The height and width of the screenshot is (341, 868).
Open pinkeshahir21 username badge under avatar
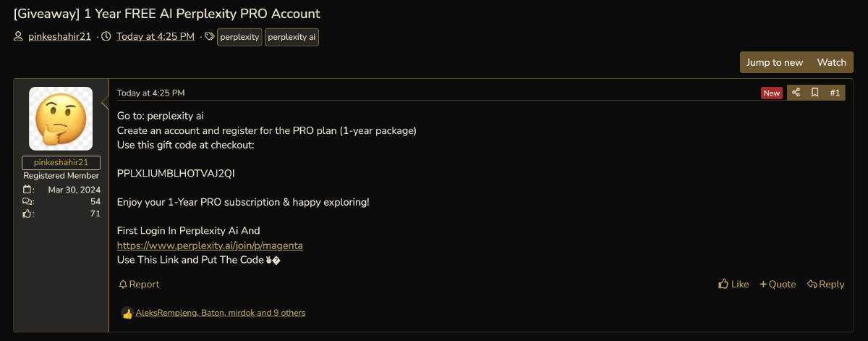61,163
